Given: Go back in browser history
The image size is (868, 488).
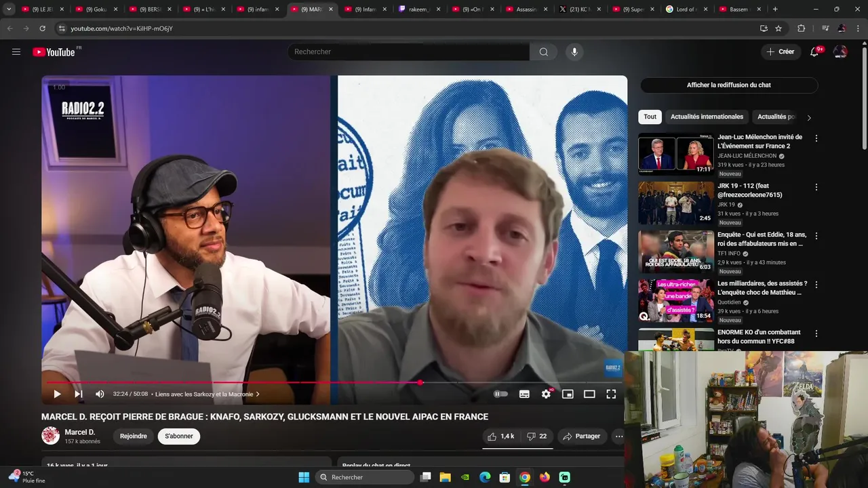Looking at the screenshot, I should [x=9, y=28].
